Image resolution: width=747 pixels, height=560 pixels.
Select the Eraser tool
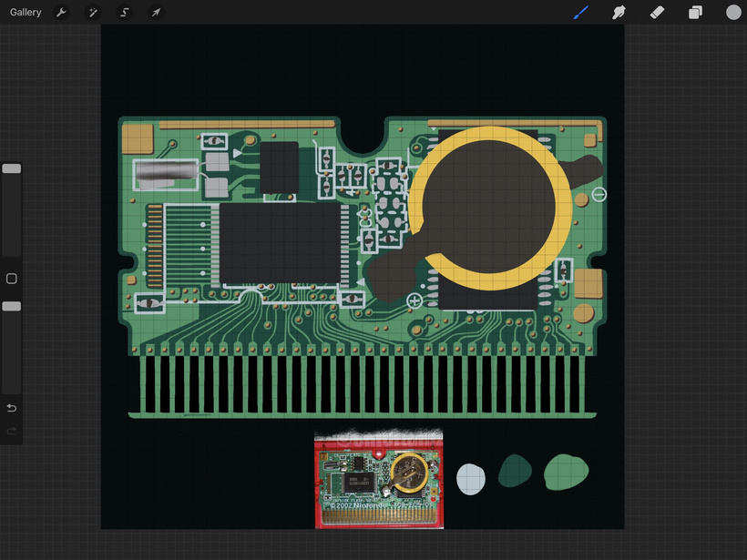(x=657, y=13)
